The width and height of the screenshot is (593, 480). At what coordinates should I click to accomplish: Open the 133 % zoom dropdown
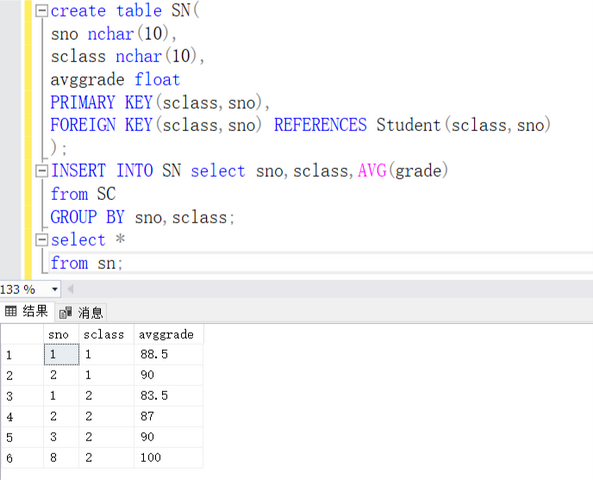pyautogui.click(x=55, y=290)
